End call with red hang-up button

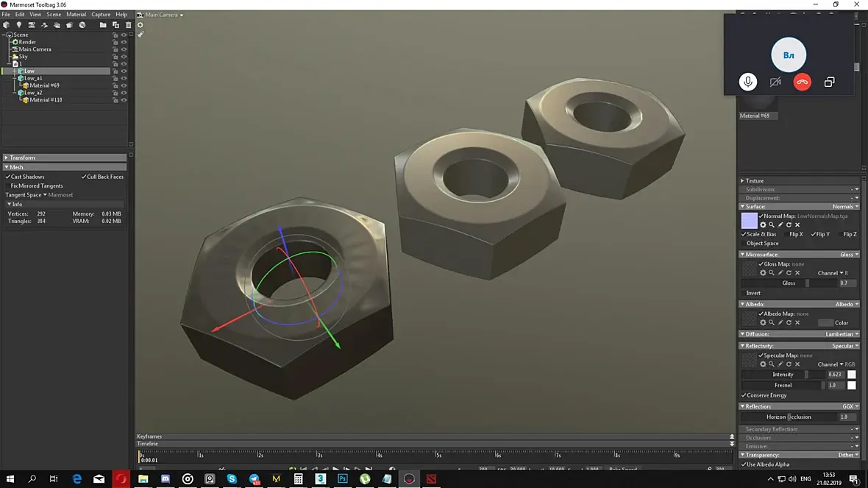802,82
